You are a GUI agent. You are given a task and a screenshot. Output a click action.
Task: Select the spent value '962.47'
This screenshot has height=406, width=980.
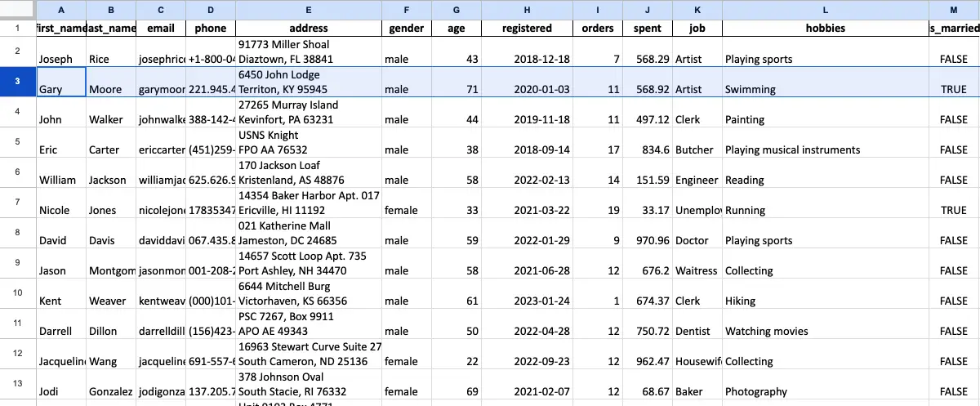[x=648, y=354]
